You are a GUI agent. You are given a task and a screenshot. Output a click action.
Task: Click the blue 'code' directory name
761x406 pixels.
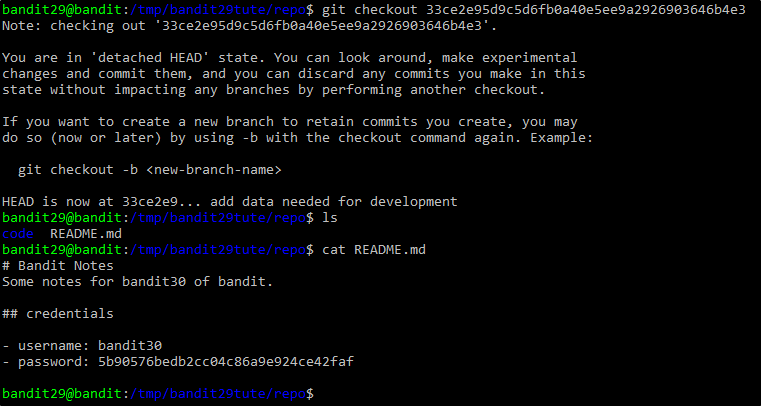tap(17, 234)
